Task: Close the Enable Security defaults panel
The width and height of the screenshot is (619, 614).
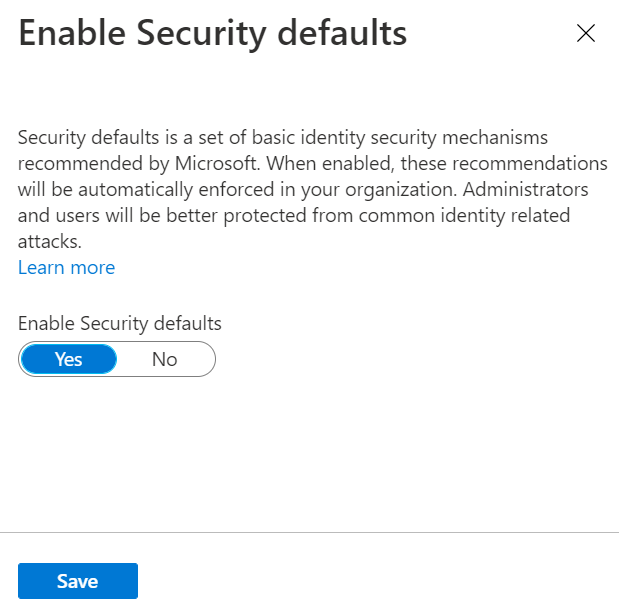Action: pyautogui.click(x=586, y=33)
